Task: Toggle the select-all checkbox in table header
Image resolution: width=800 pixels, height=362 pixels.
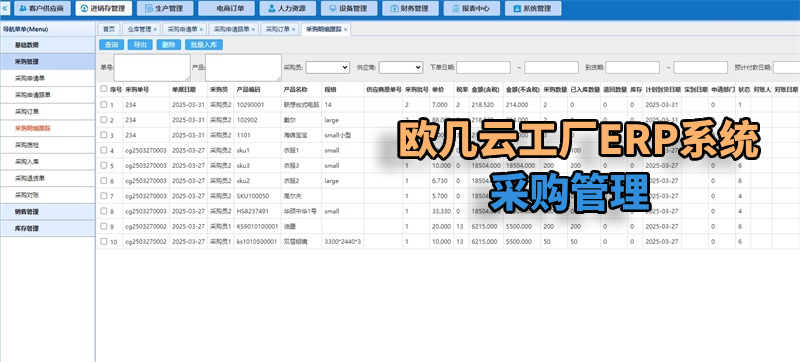Action: pos(104,89)
